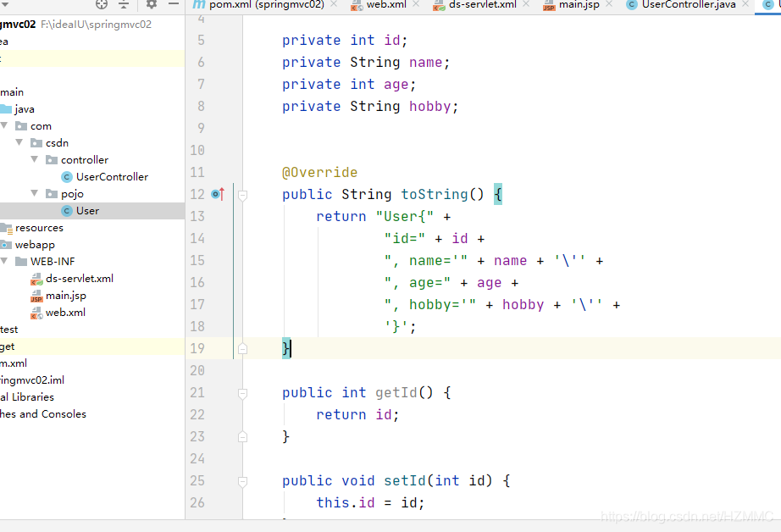Switch to pom.xml (springmvc02) tab
The image size is (781, 532).
click(x=267, y=5)
